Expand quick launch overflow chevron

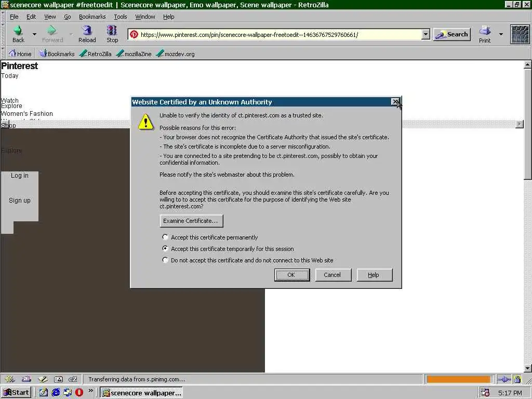point(90,391)
